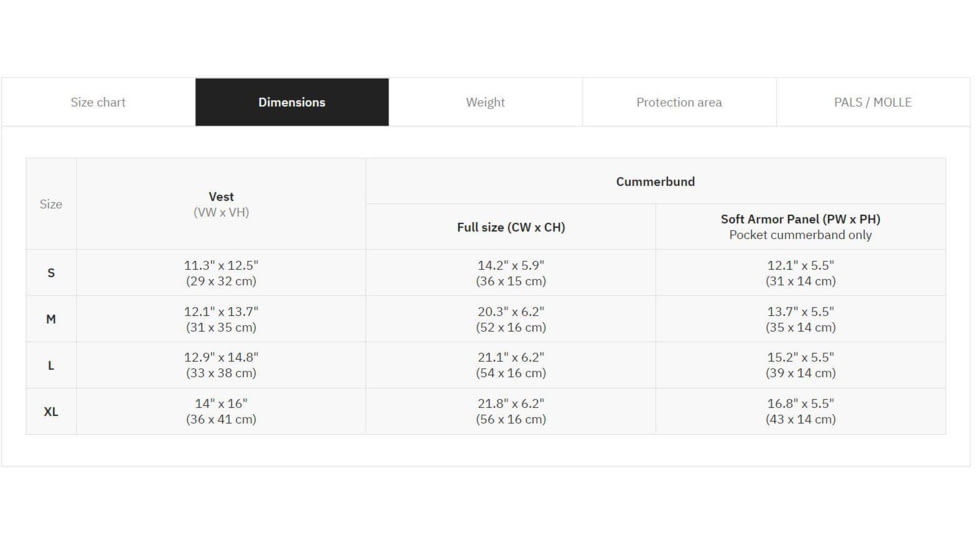Image resolution: width=978 pixels, height=550 pixels.
Task: Open the Weight tab
Action: click(485, 102)
